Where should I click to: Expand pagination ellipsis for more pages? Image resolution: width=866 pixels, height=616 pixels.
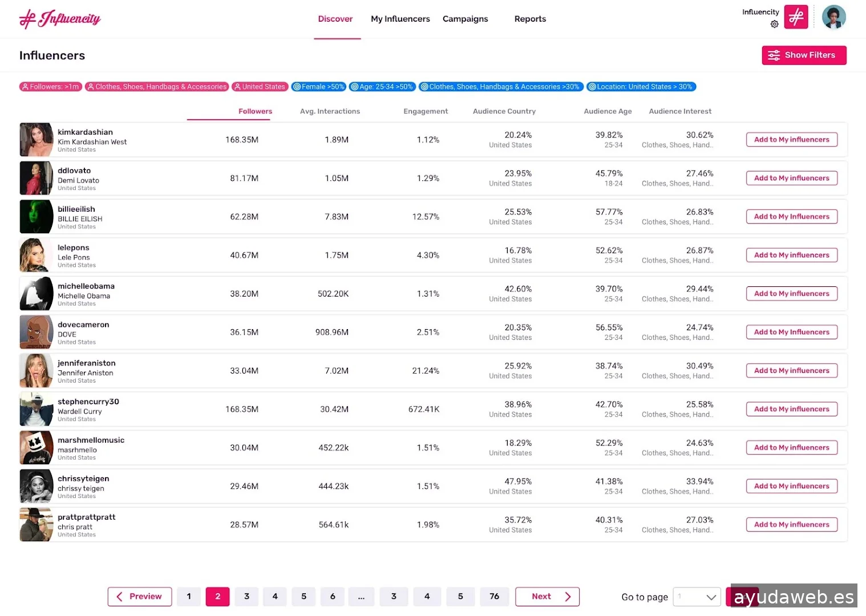[361, 597]
